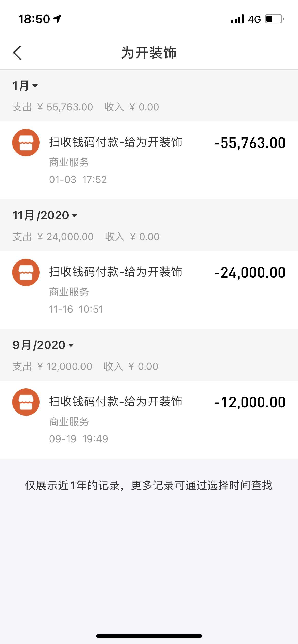Open the 9月/2020 month selector
The width and height of the screenshot is (298, 644).
(x=43, y=345)
